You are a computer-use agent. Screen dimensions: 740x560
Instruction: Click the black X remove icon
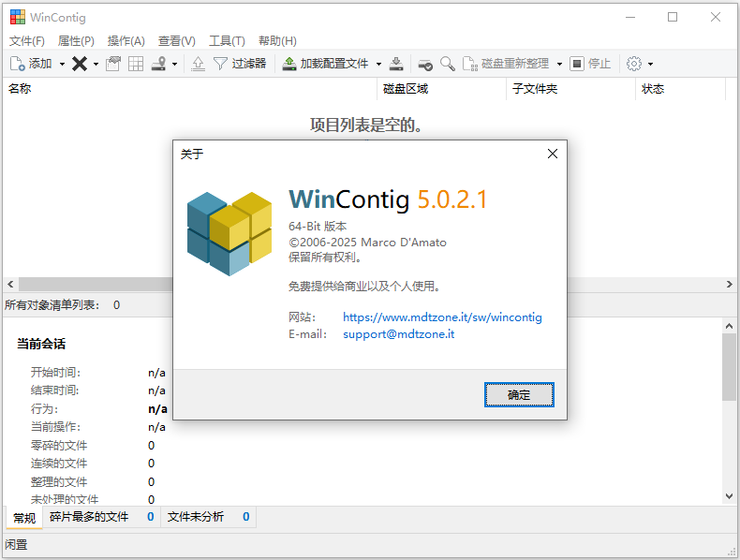(x=80, y=64)
